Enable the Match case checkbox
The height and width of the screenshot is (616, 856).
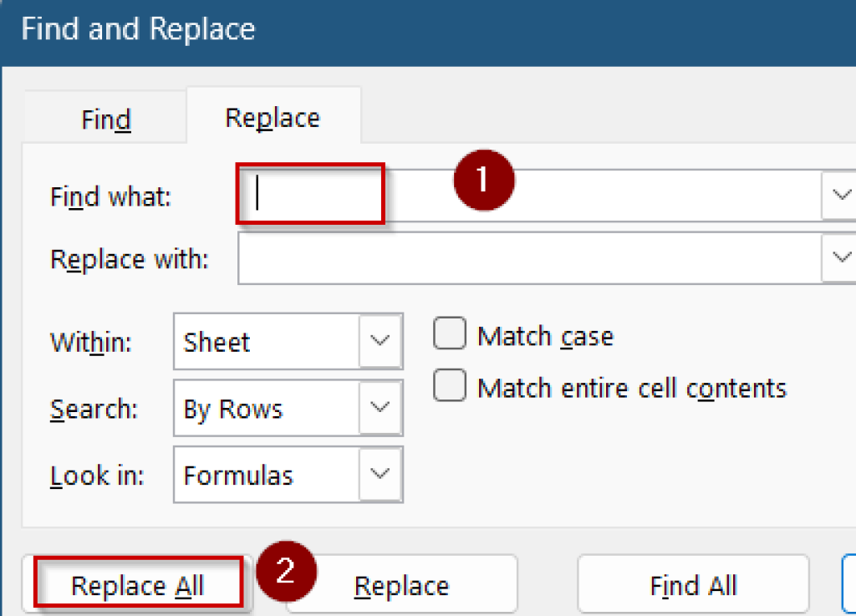[x=449, y=333]
